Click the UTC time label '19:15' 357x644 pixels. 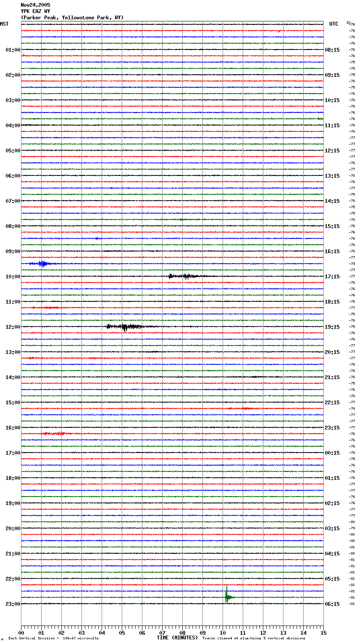click(x=332, y=327)
